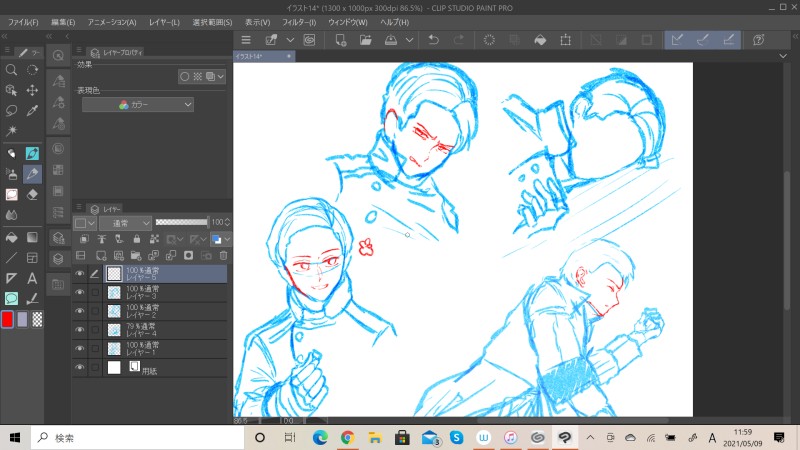Select the lavender sub color swatch
This screenshot has height=450, width=800.
click(22, 319)
